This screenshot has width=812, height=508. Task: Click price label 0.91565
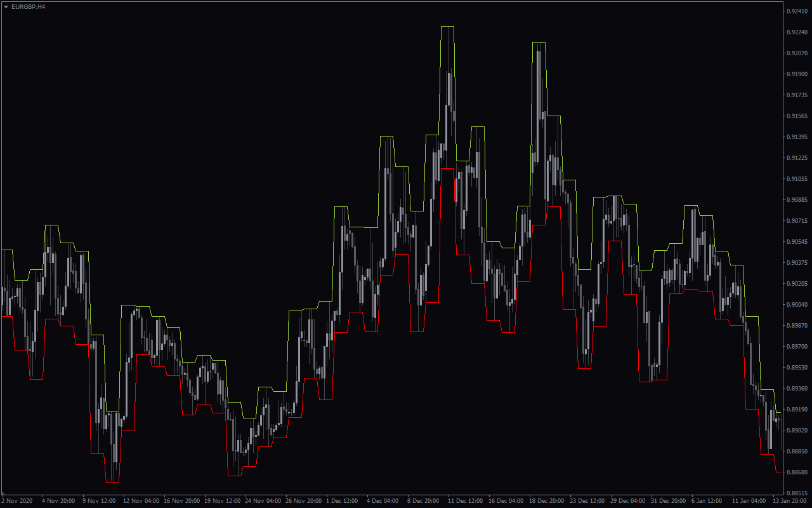[x=796, y=116]
